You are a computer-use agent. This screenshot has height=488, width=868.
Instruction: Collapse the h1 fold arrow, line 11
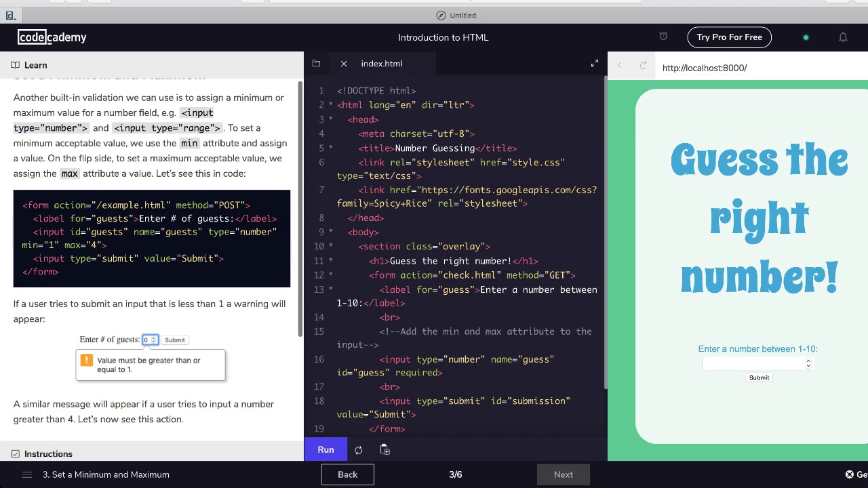pyautogui.click(x=331, y=260)
